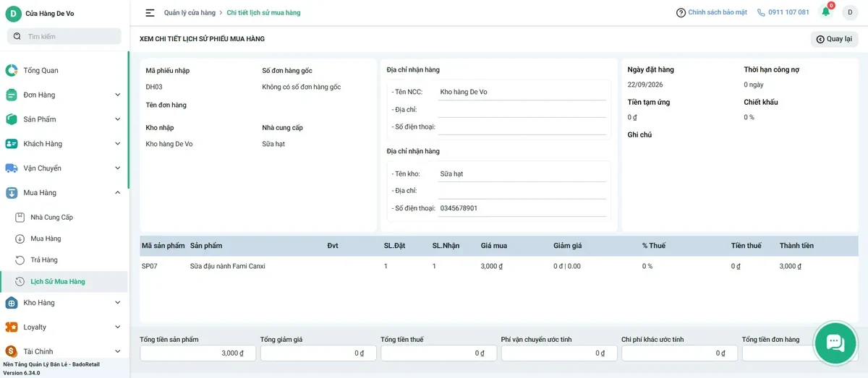The image size is (868, 378).
Task: Click the Vận Chuyển truck icon
Action: click(12, 168)
